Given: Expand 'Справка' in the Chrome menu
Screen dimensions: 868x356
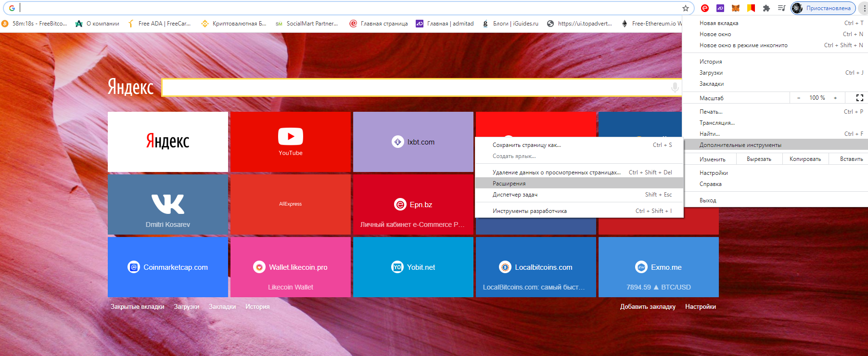Looking at the screenshot, I should [775, 184].
